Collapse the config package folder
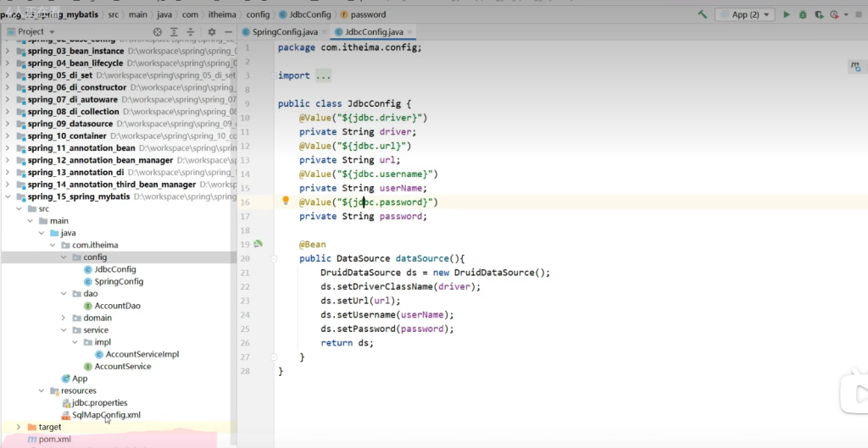 (64, 257)
